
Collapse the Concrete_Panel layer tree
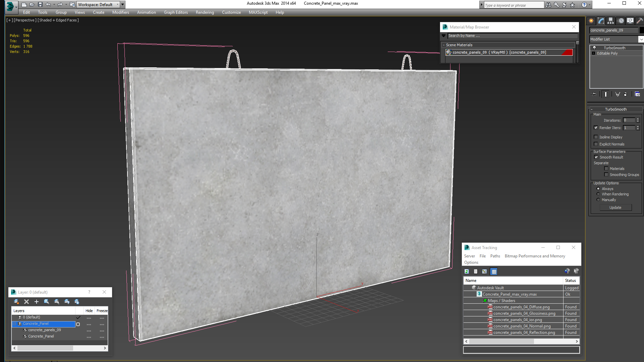pyautogui.click(x=14, y=324)
